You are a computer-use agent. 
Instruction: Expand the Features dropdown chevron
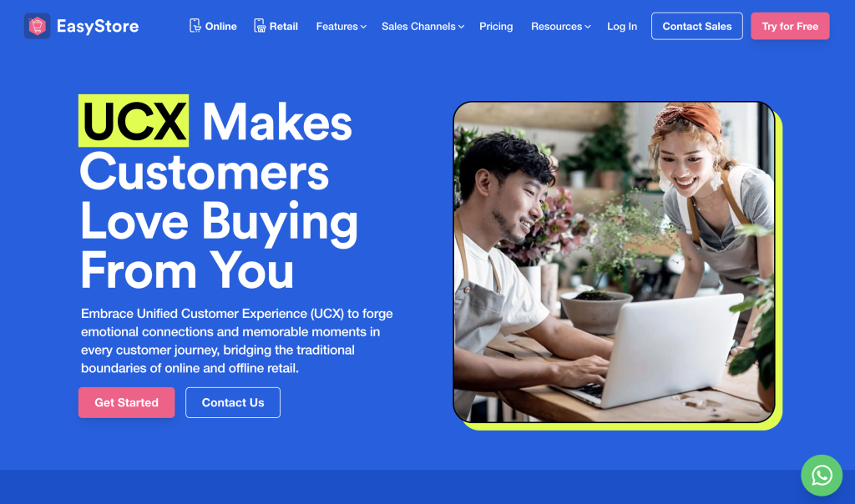tap(363, 27)
